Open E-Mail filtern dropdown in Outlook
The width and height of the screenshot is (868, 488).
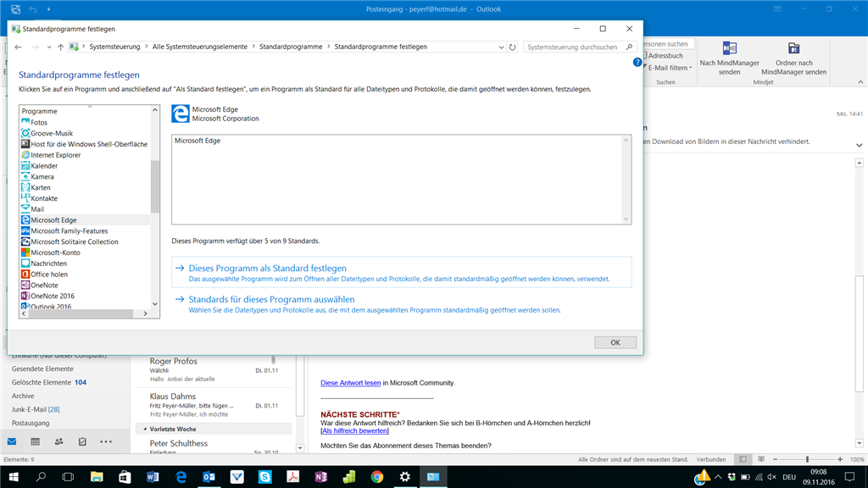670,68
